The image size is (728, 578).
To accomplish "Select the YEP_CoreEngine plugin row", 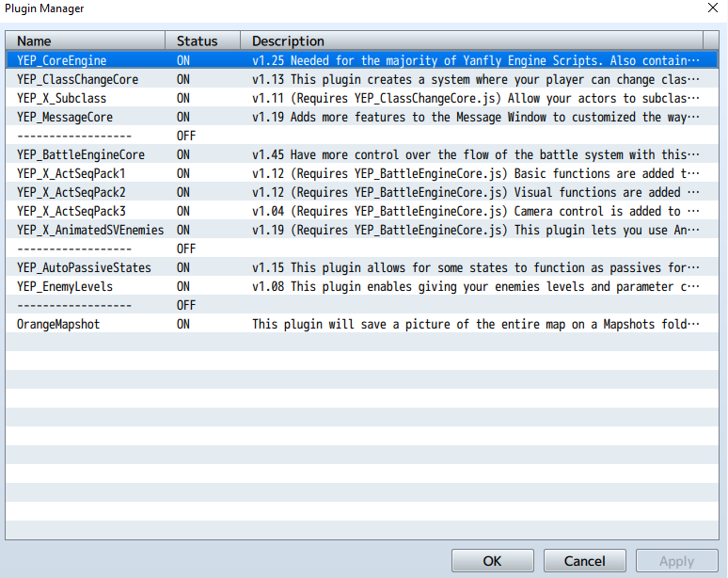I will click(x=362, y=60).
